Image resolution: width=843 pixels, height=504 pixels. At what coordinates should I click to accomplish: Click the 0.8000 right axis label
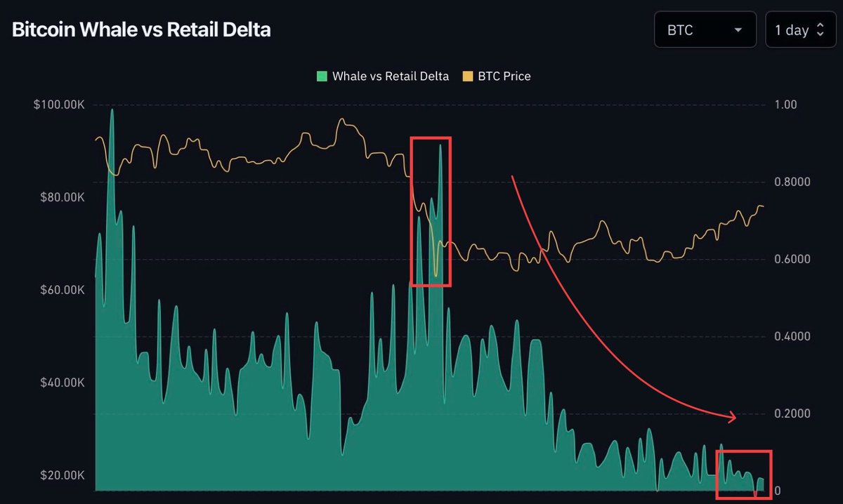coord(791,182)
